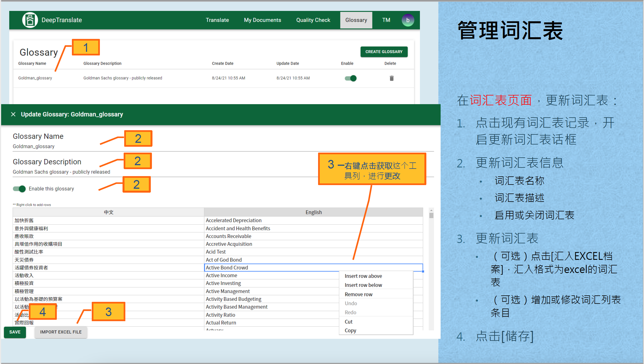Open the user avatar 'b' menu
The image size is (644, 364).
408,20
